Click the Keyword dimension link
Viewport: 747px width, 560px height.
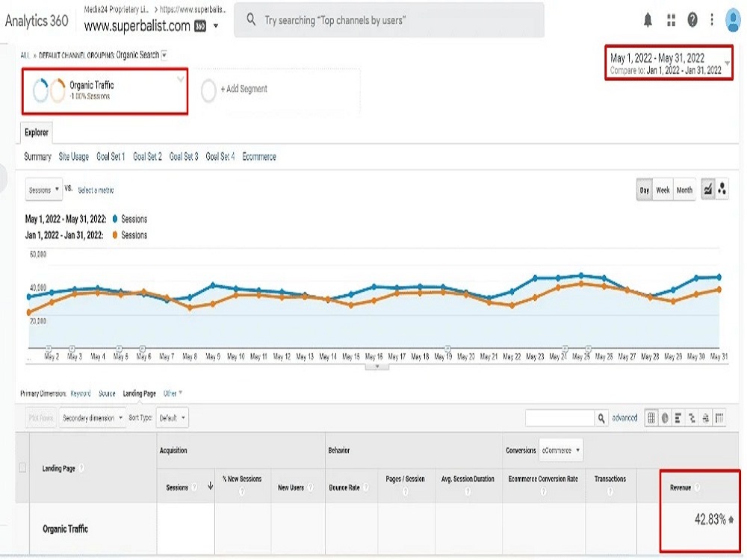(81, 393)
